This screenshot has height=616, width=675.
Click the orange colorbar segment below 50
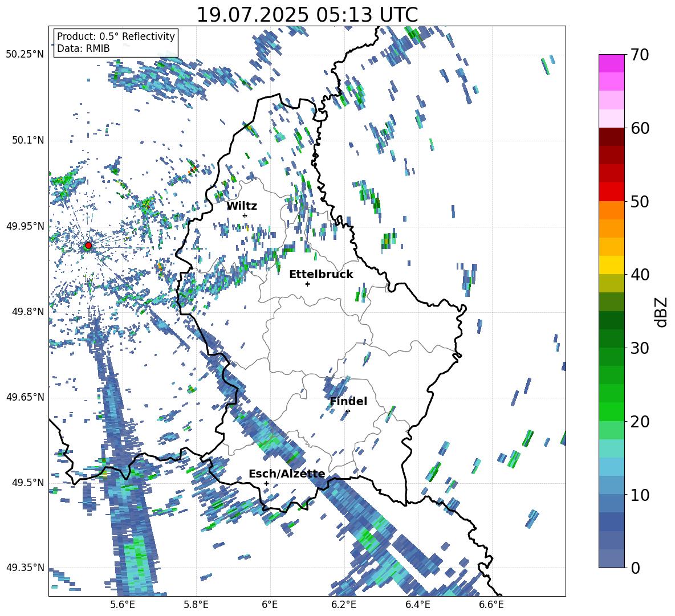click(x=611, y=210)
